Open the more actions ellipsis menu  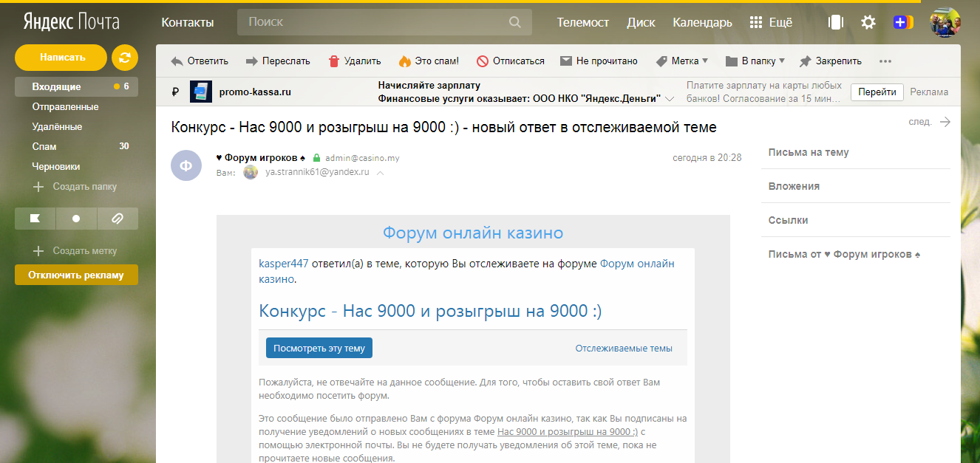point(885,61)
